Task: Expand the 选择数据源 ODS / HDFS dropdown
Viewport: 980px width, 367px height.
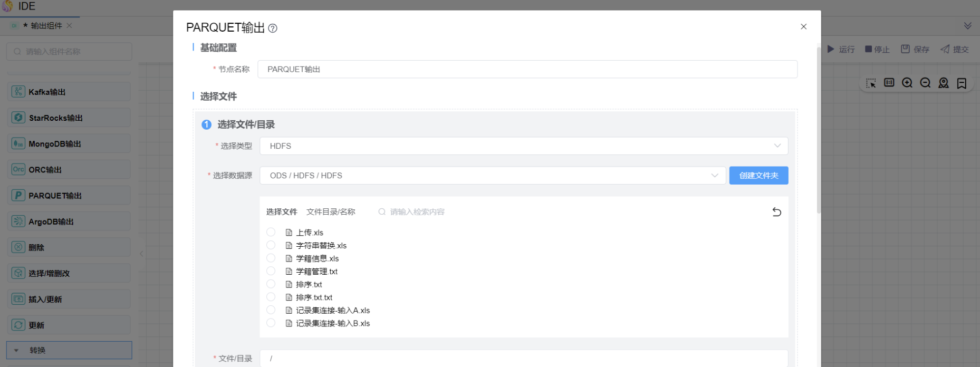Action: tap(493, 176)
